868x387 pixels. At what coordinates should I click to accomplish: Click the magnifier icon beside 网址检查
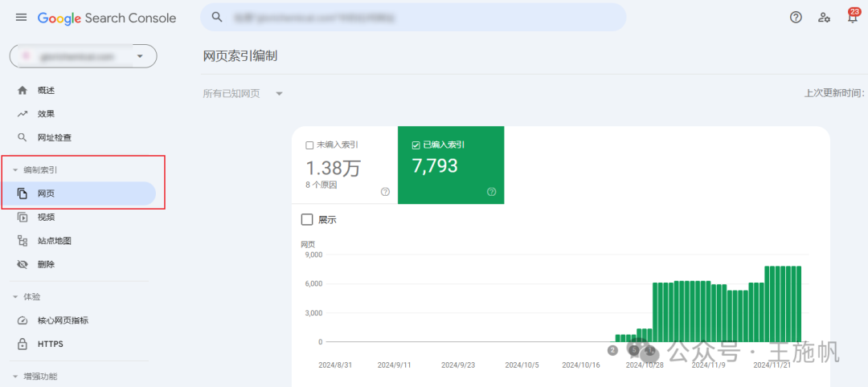[23, 137]
